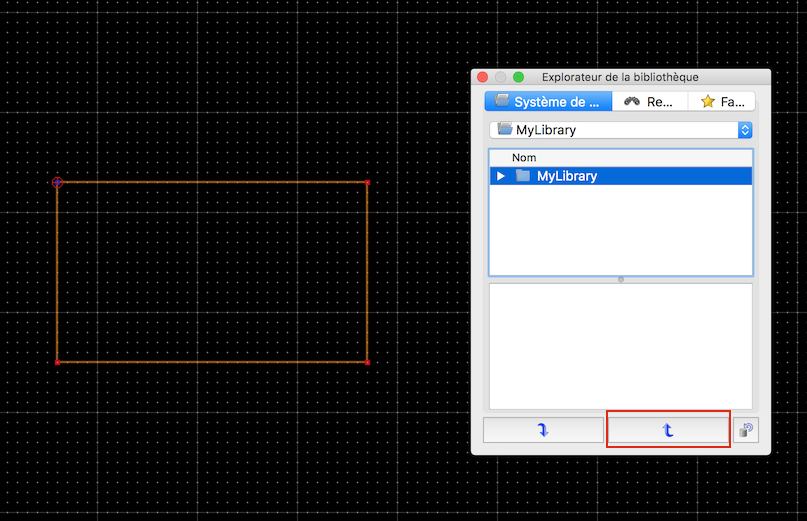Click inside the empty preview pane
807x521 pixels.
[620, 345]
